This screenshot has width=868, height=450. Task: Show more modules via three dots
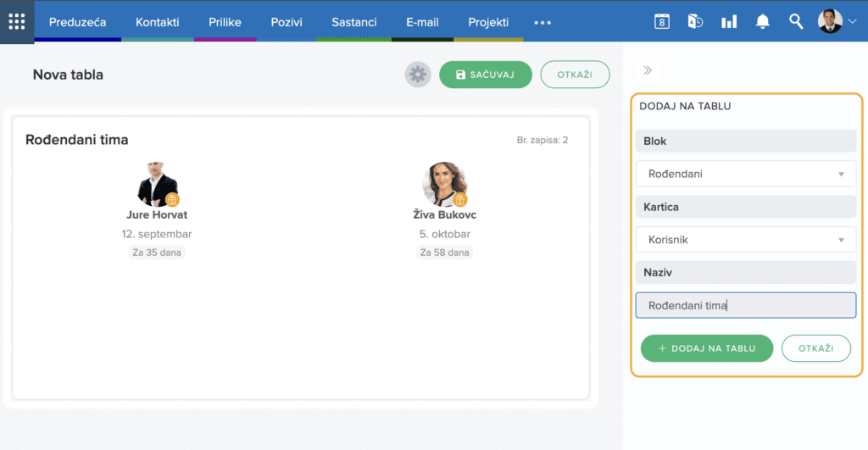(x=542, y=23)
